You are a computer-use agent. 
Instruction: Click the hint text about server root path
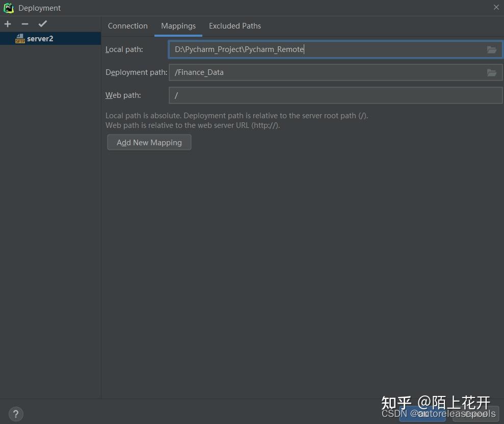coord(237,116)
